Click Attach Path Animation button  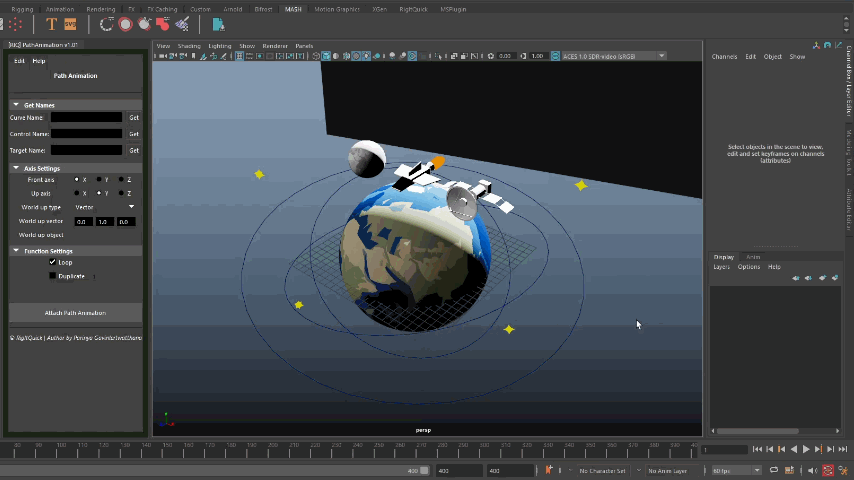[75, 313]
